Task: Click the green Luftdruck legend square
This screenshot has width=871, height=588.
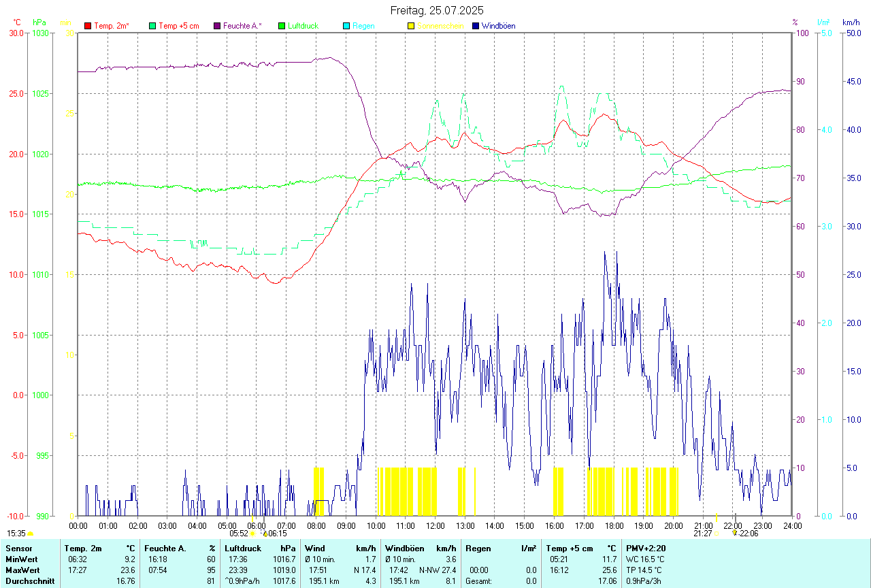Action: [282, 26]
